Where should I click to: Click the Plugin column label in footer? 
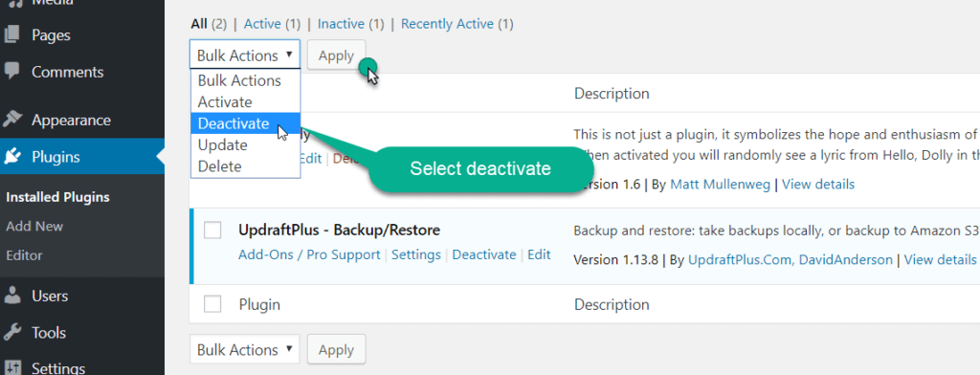[x=259, y=304]
